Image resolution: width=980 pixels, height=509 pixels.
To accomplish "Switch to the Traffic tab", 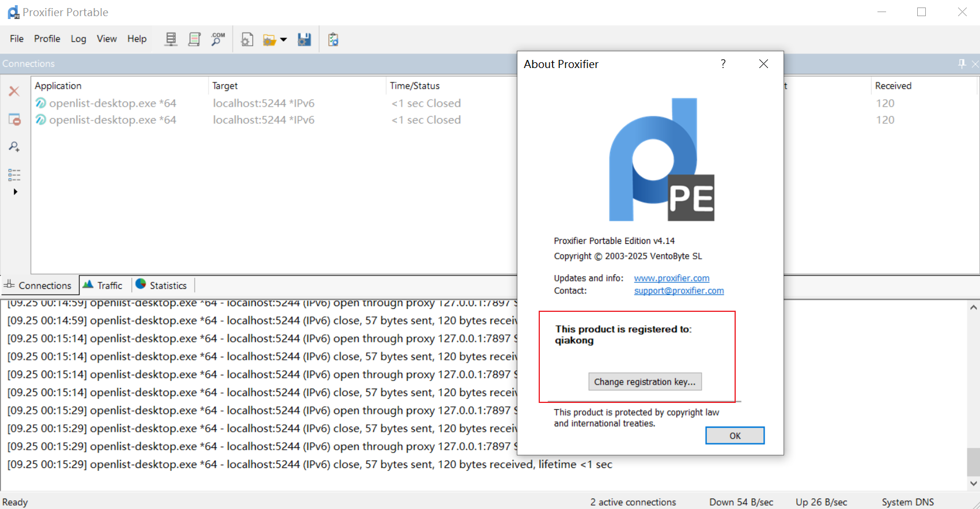I will [x=104, y=285].
